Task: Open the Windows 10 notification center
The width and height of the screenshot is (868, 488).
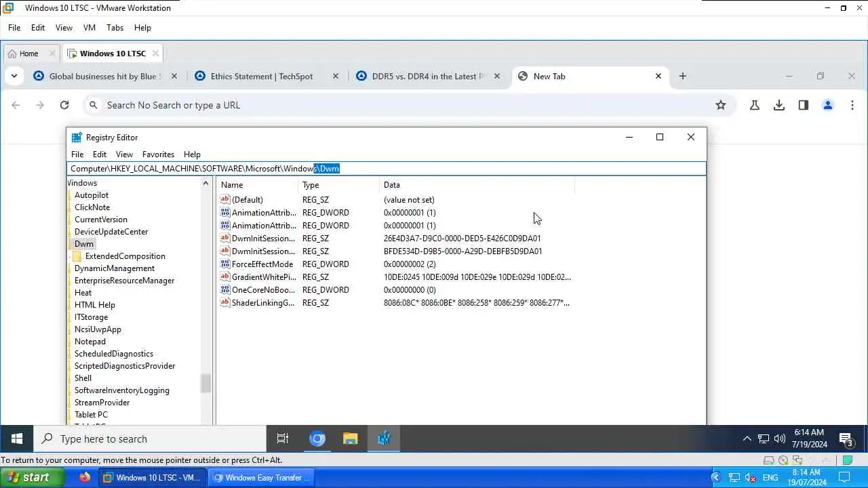Action: pos(846,439)
